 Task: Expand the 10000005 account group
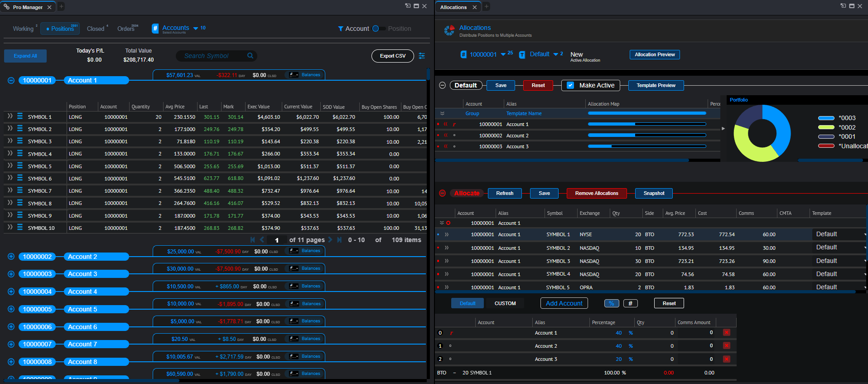pos(11,309)
